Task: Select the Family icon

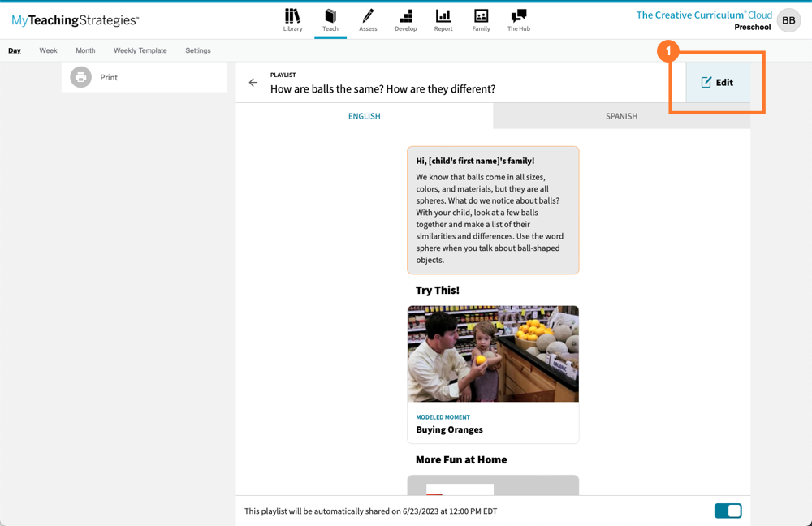Action: pos(481,20)
